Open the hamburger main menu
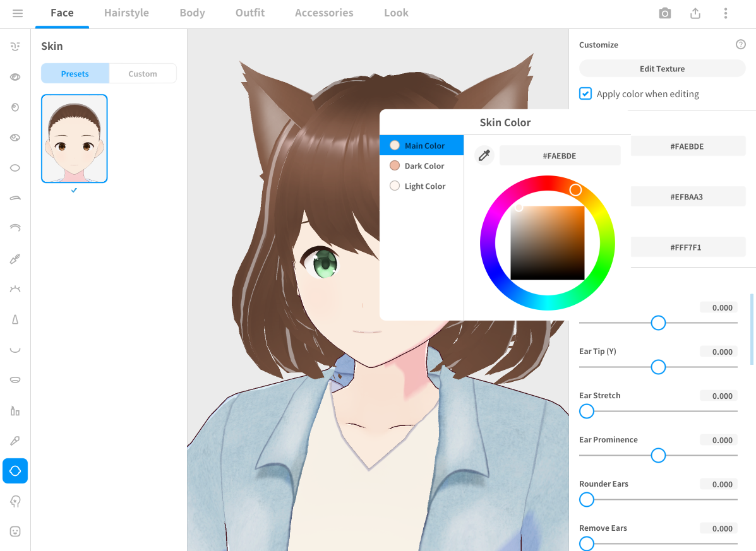Image resolution: width=756 pixels, height=551 pixels. pos(18,13)
